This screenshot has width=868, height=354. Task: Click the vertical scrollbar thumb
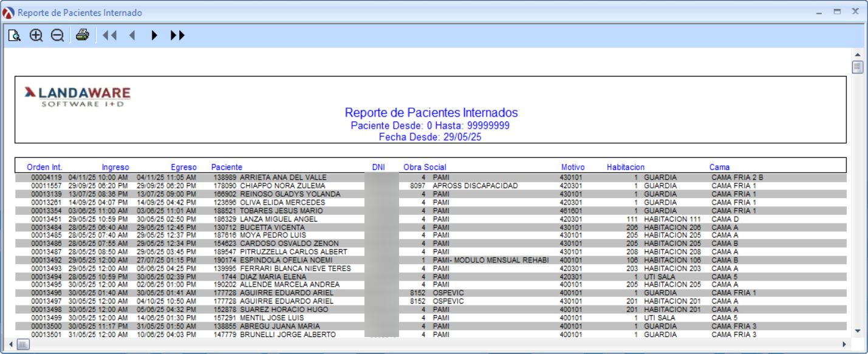pos(858,66)
